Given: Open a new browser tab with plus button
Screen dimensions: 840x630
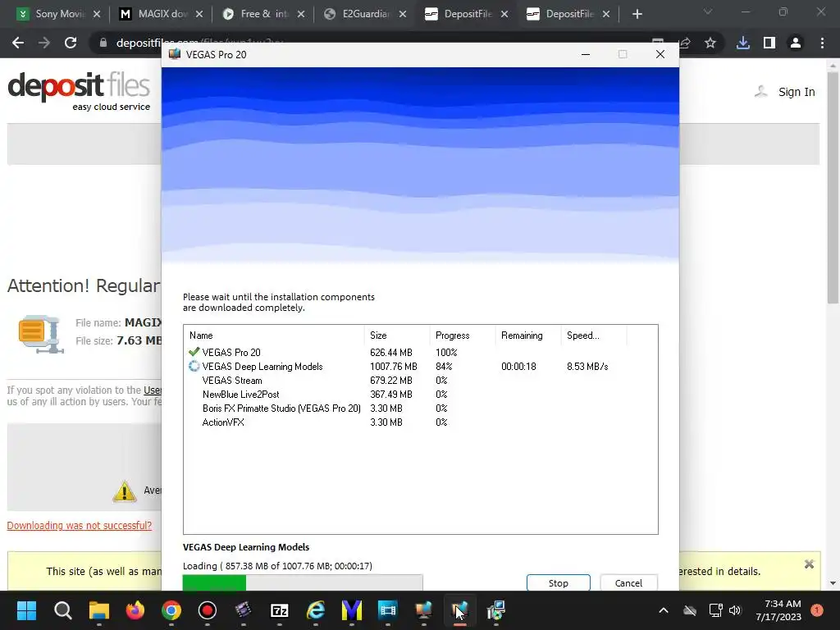Looking at the screenshot, I should (x=637, y=15).
